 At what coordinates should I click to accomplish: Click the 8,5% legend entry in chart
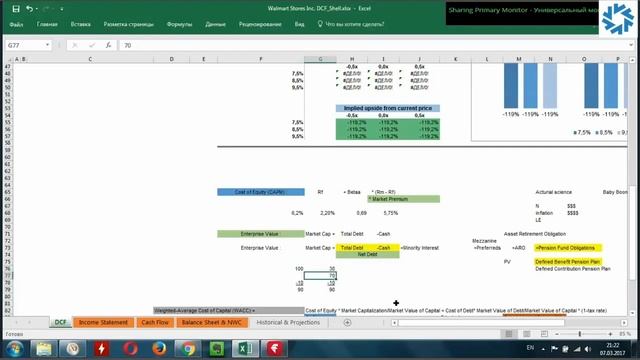[x=604, y=132]
